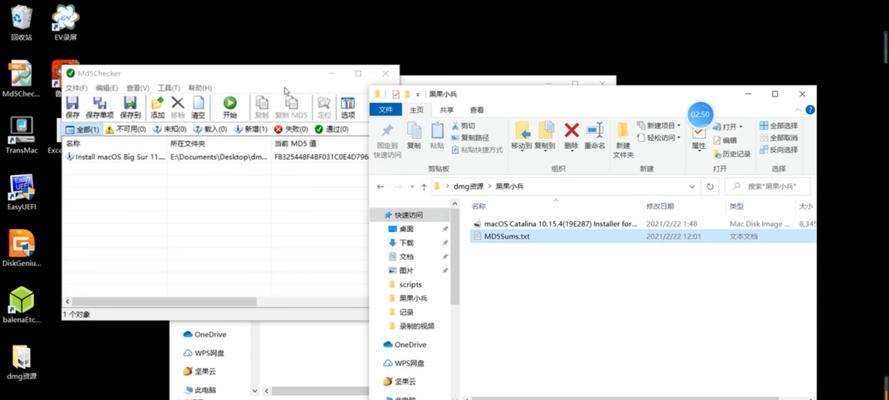889x400 pixels.
Task: Select the balenaEtcher desktop icon
Action: coord(22,305)
